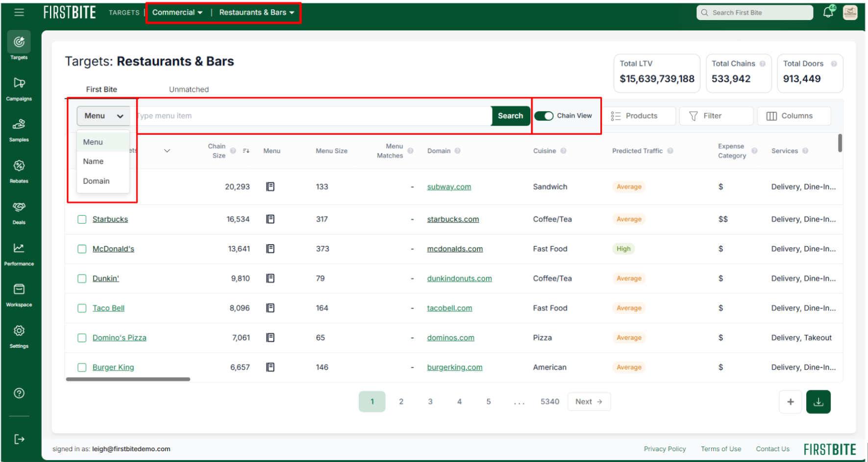Switch to the First Bite tab
This screenshot has width=868, height=462.
(101, 89)
